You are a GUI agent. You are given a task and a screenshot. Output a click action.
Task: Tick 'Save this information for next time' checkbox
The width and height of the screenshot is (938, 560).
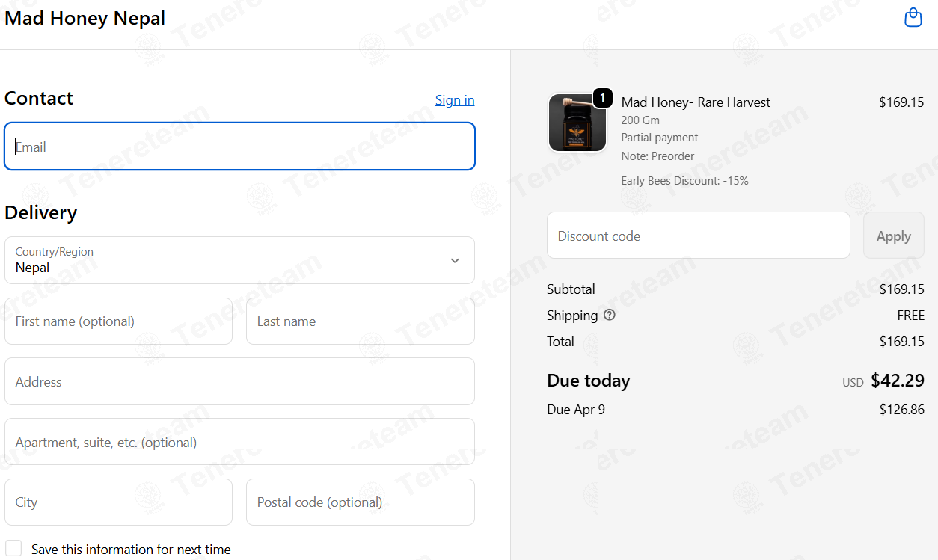(13, 549)
